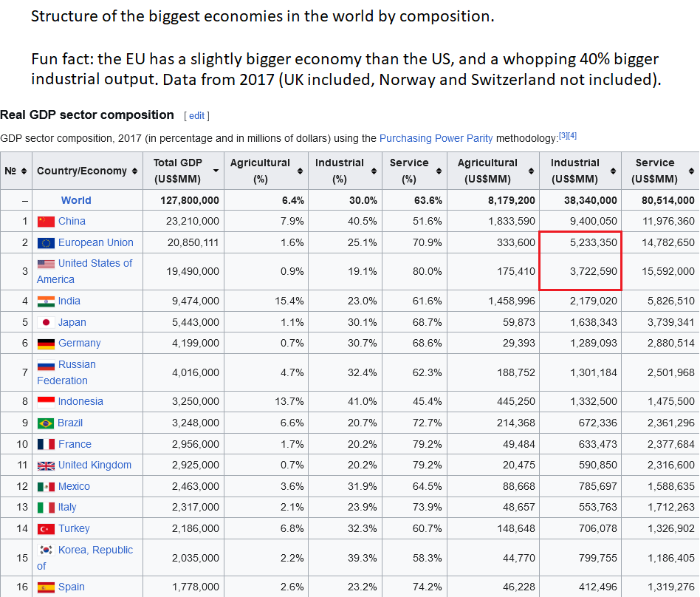Click the Spain flag icon
Image resolution: width=700 pixels, height=597 pixels.
tap(46, 587)
